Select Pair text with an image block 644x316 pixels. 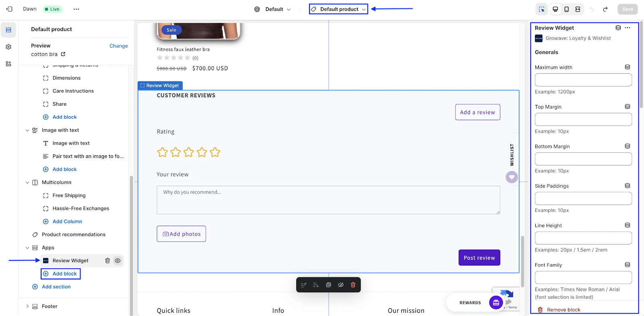pyautogui.click(x=88, y=156)
